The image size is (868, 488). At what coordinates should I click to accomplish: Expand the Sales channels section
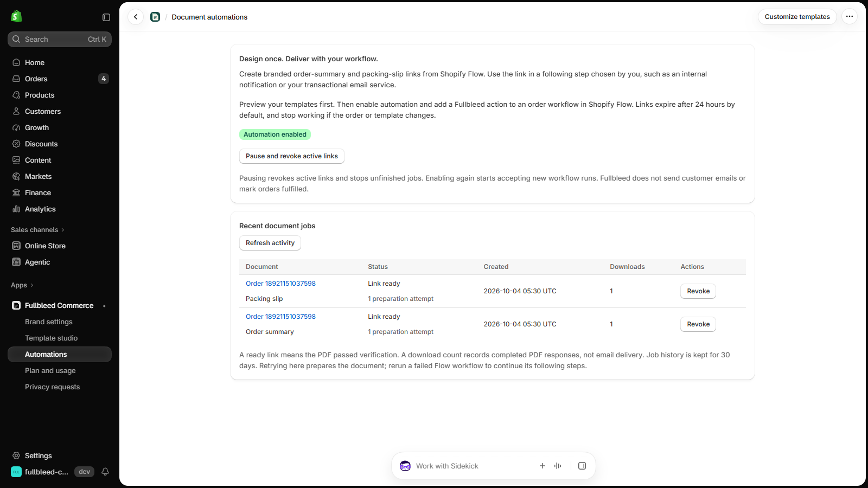(x=37, y=230)
